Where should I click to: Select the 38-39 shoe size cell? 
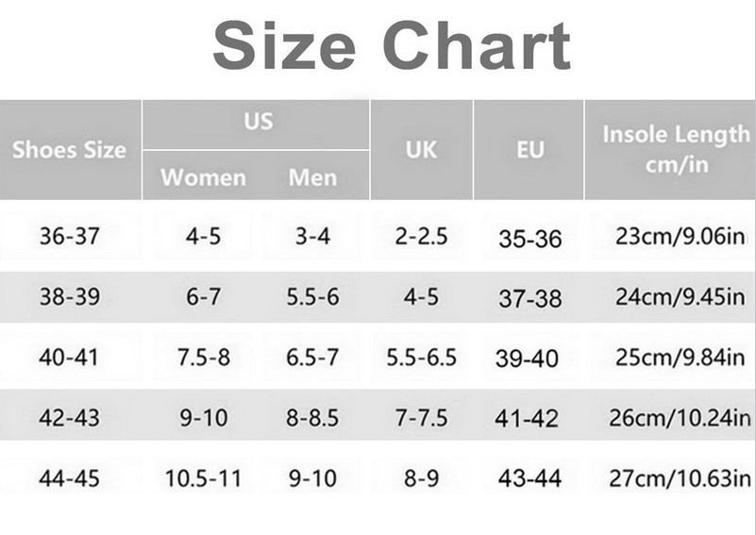click(x=69, y=296)
